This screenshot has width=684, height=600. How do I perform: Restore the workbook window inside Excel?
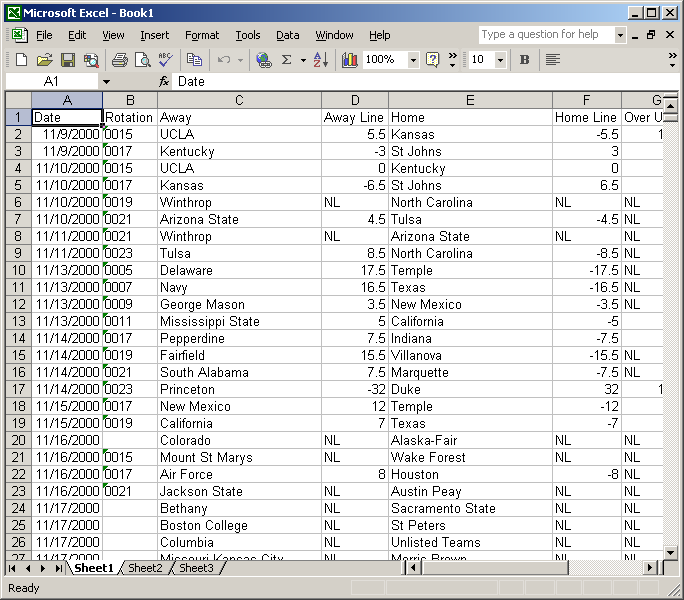pos(651,35)
